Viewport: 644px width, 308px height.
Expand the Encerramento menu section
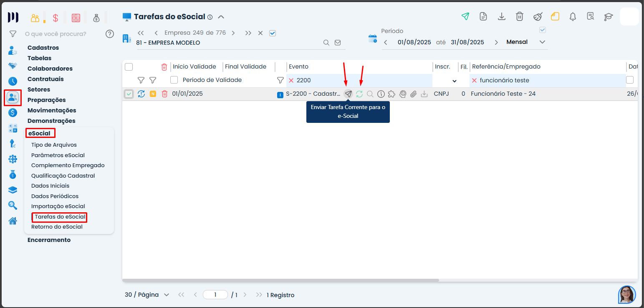(49, 240)
